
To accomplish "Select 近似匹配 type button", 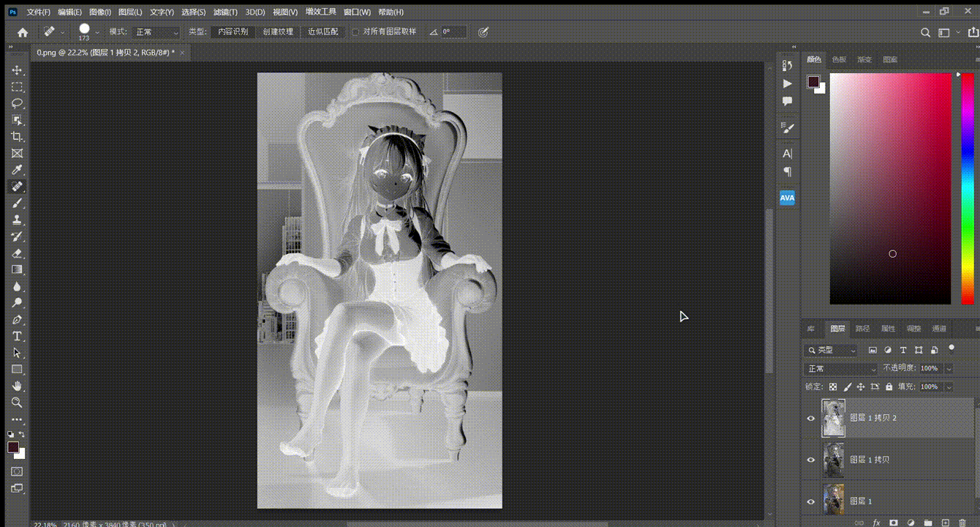I will (323, 32).
